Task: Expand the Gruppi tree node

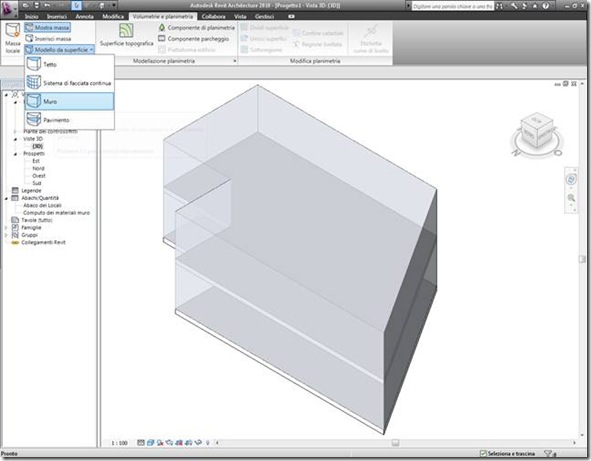Action: click(6, 235)
